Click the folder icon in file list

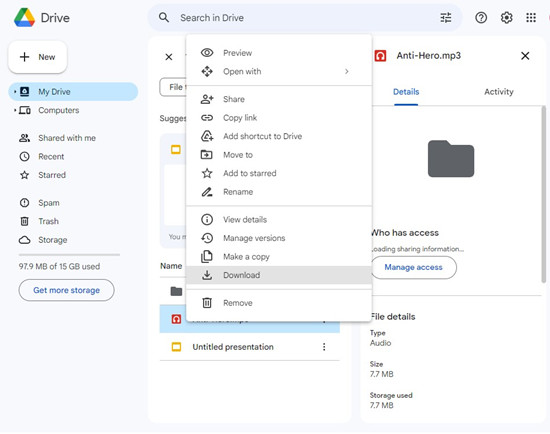176,291
